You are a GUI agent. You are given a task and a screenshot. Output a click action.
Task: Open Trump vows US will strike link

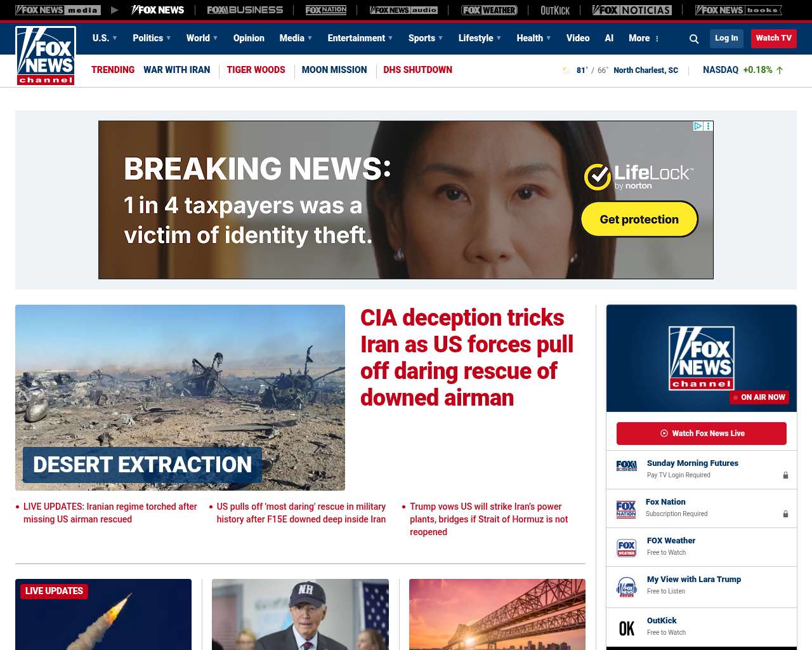pos(489,519)
